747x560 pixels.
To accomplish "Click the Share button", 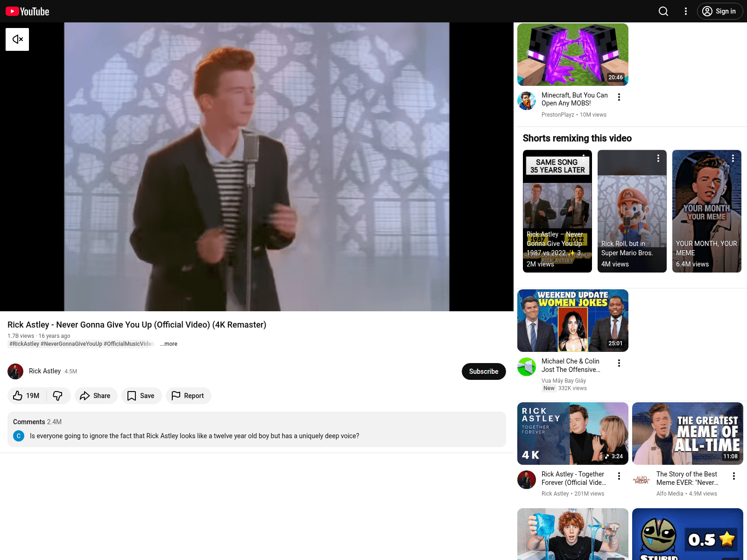I will (96, 396).
